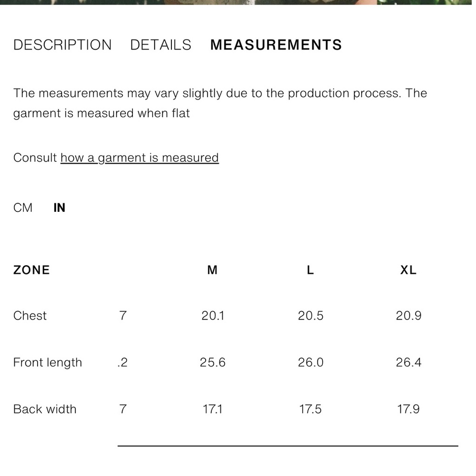Select the Back width row label

pyautogui.click(x=45, y=409)
